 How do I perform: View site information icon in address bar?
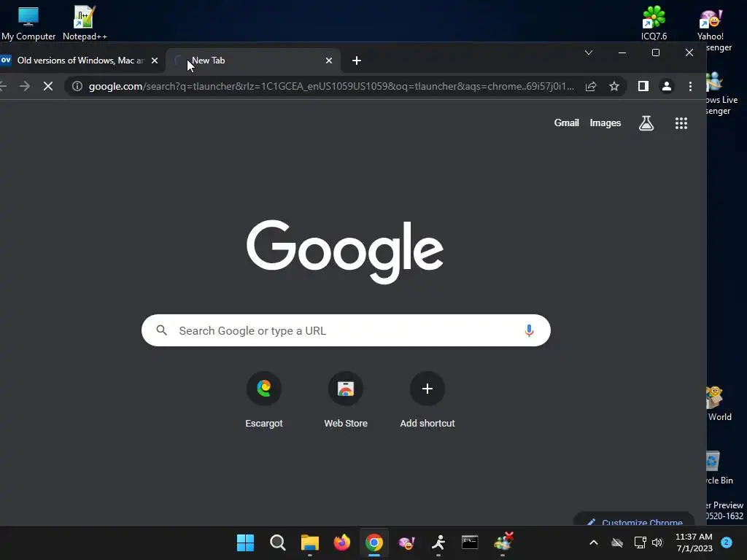click(77, 86)
